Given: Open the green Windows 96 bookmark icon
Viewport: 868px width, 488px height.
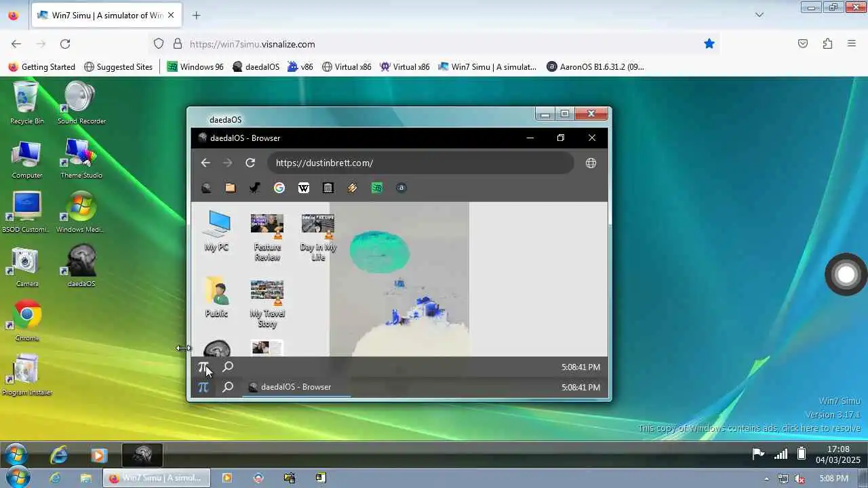Looking at the screenshot, I should (x=377, y=188).
